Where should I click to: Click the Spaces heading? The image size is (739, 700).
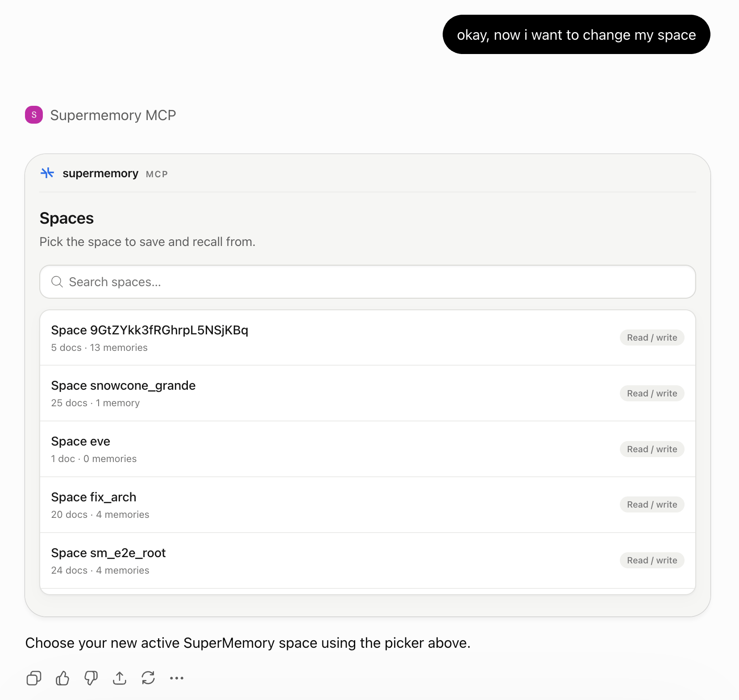tap(66, 218)
